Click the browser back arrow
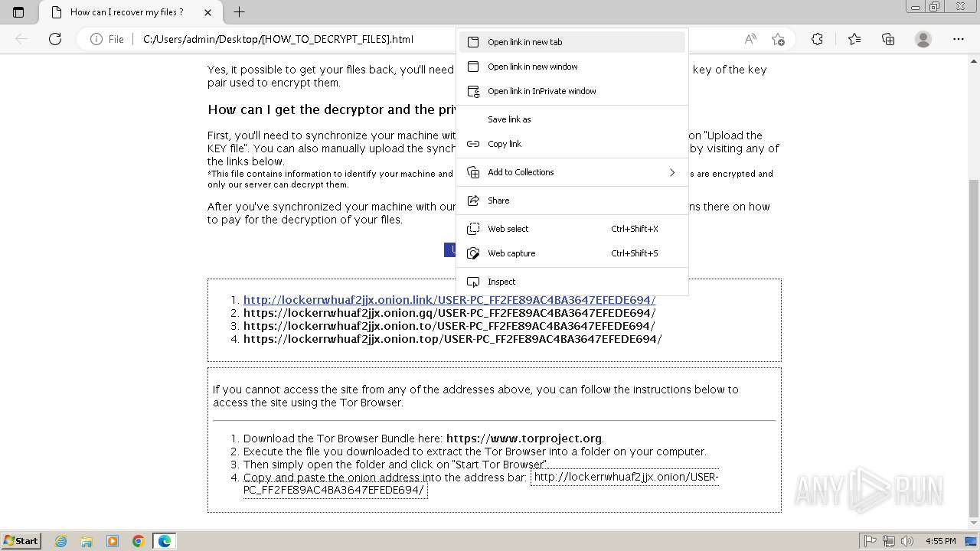 tap(21, 39)
